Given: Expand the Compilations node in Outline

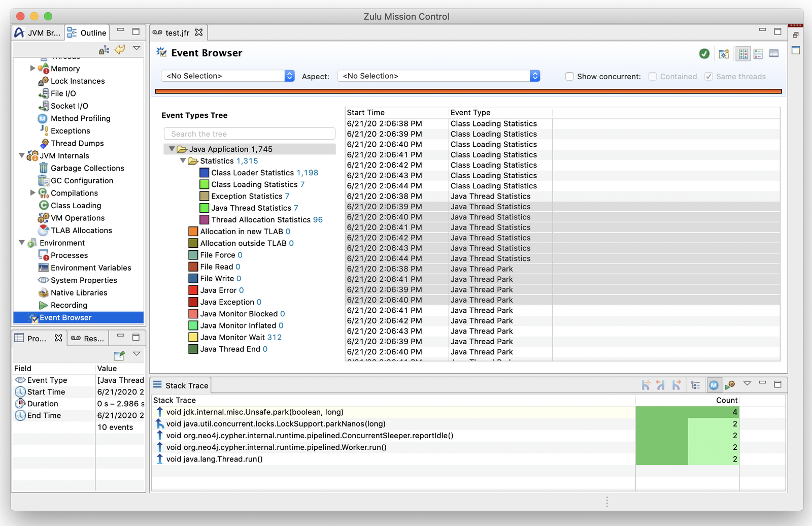Looking at the screenshot, I should 32,192.
